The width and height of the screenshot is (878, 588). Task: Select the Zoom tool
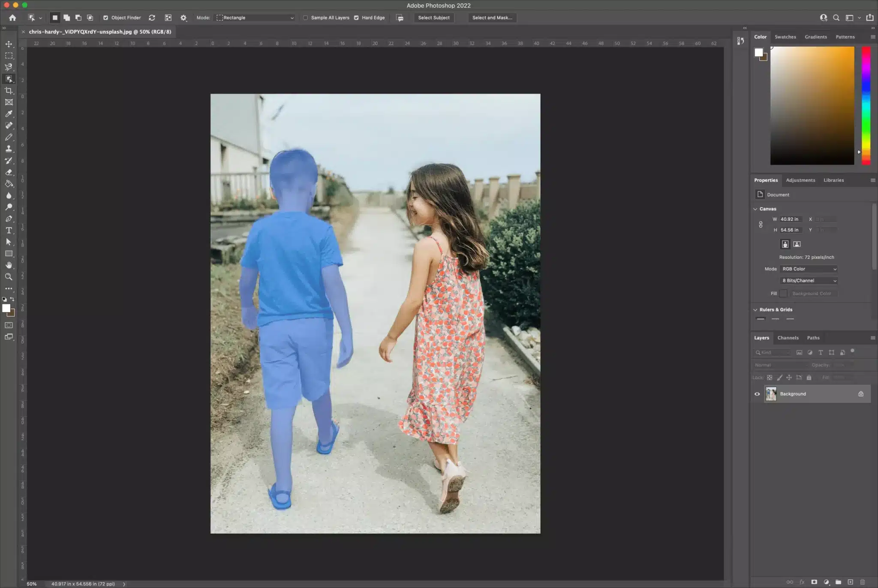tap(9, 276)
